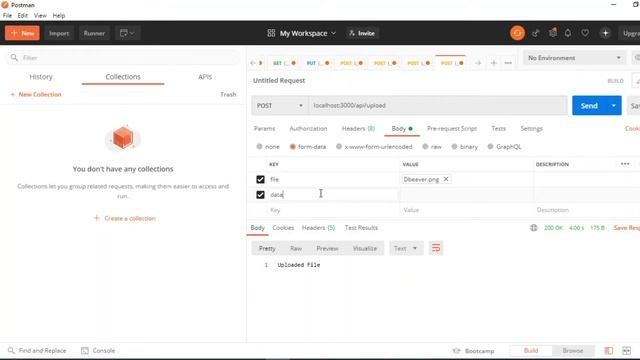Click the Create a collection link

pos(124,218)
